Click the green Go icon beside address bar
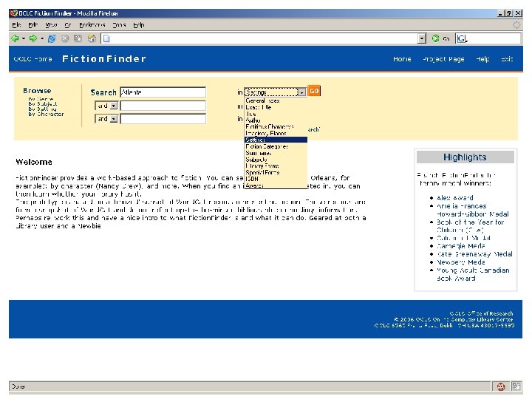 tap(436, 38)
